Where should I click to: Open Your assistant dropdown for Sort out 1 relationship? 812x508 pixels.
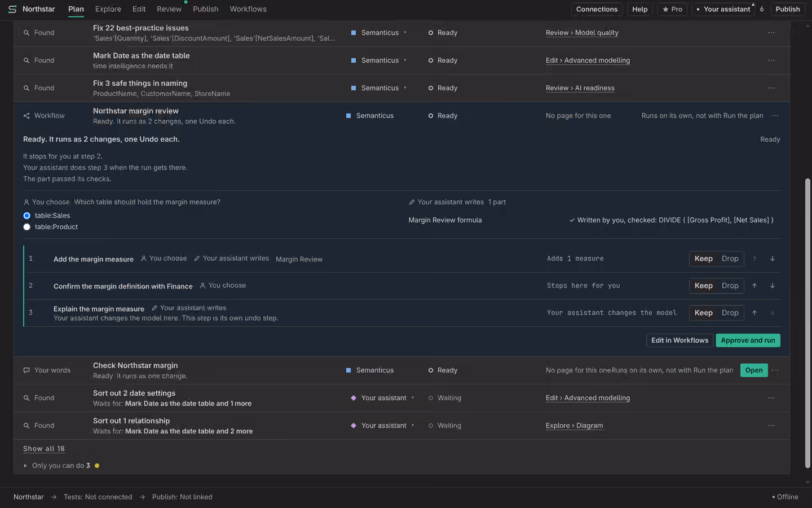click(382, 426)
